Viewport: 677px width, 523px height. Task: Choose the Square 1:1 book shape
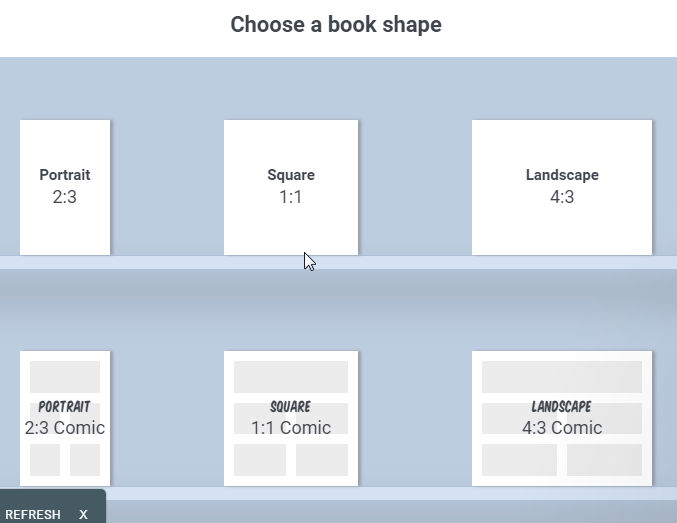(291, 187)
